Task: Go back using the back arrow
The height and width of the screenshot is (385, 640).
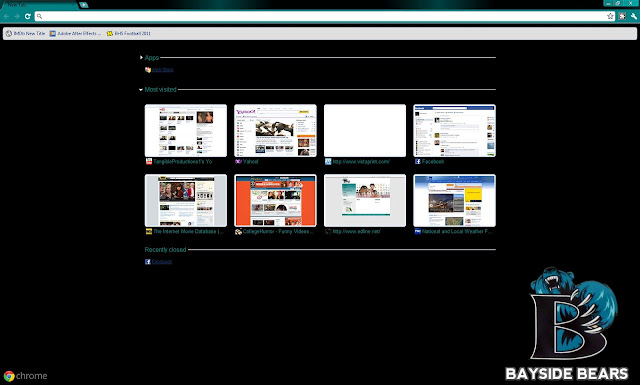Action: [6, 16]
